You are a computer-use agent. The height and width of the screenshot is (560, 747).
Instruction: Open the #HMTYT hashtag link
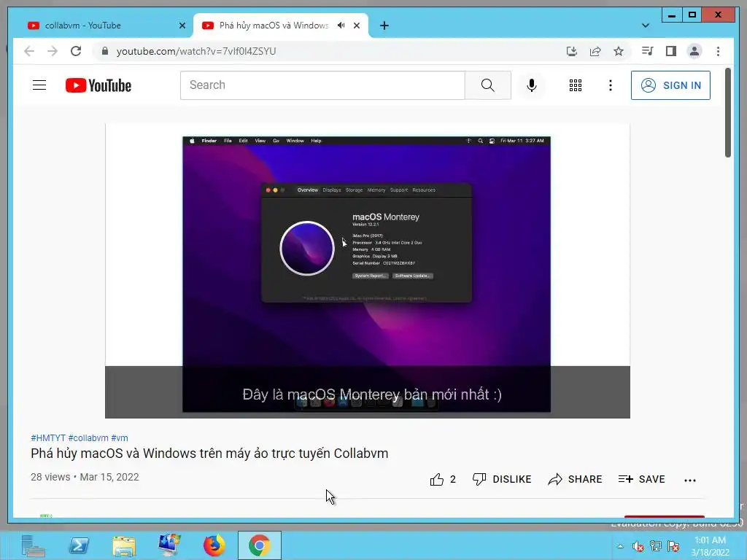(48, 437)
